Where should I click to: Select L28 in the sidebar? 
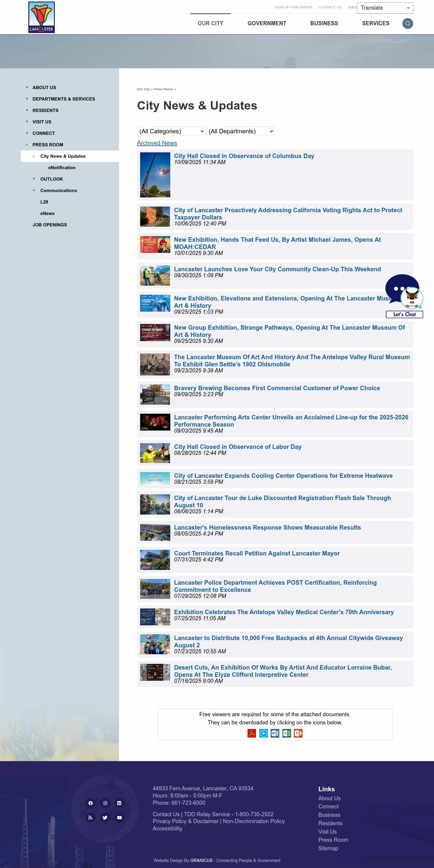click(44, 202)
